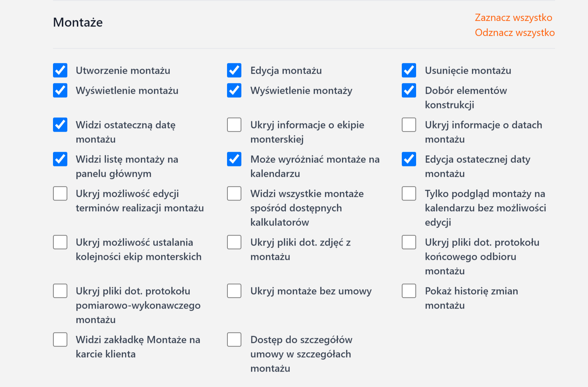Toggle 'Wyświetlenie montażu' checkbox off
Image resolution: width=588 pixels, height=387 pixels.
(60, 91)
